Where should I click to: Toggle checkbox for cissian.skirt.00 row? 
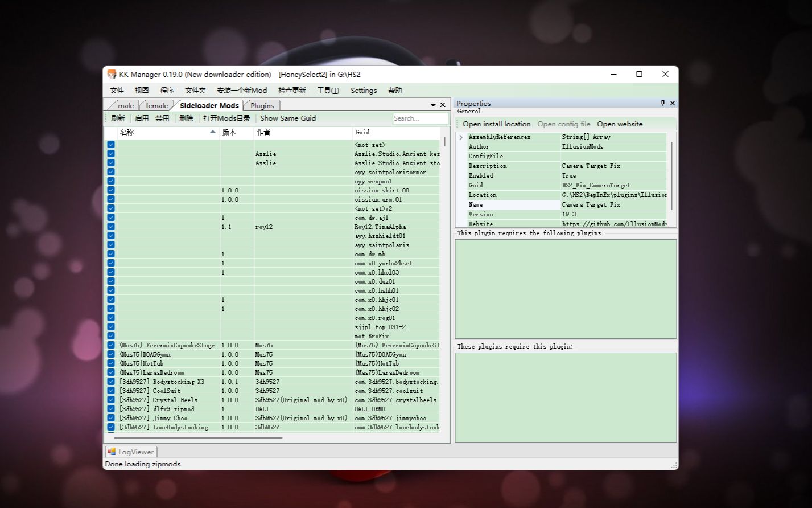[111, 190]
